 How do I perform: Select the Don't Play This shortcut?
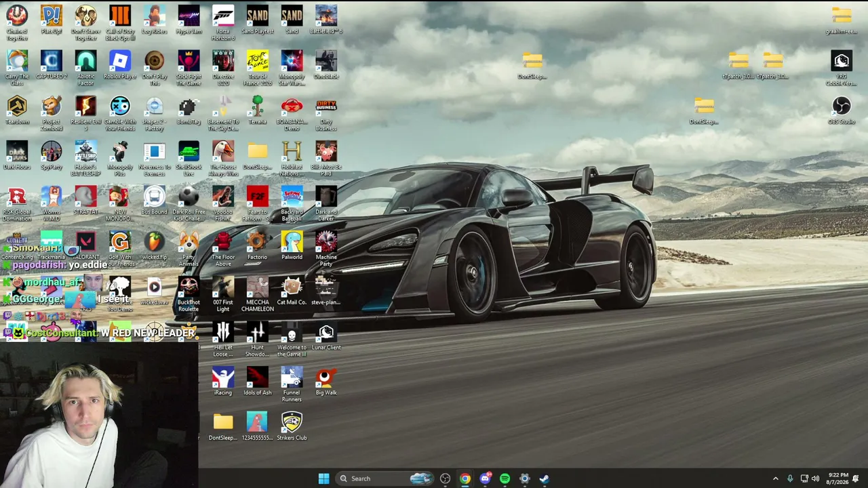[x=154, y=68]
